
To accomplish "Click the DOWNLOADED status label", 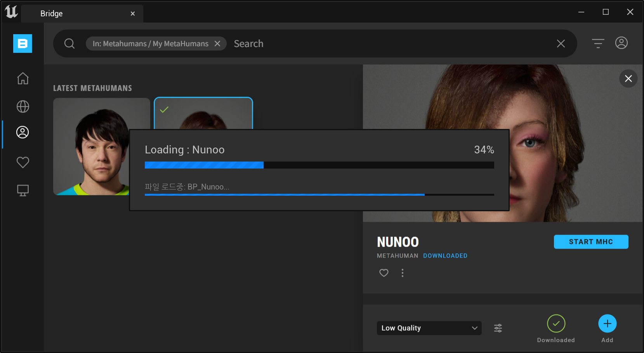I will coord(445,256).
